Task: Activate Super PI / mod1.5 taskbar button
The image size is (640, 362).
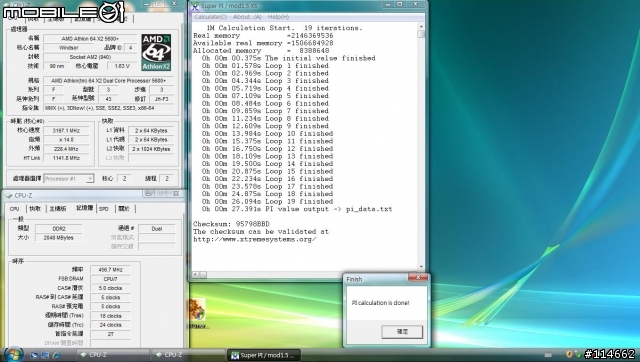Action: [264, 355]
